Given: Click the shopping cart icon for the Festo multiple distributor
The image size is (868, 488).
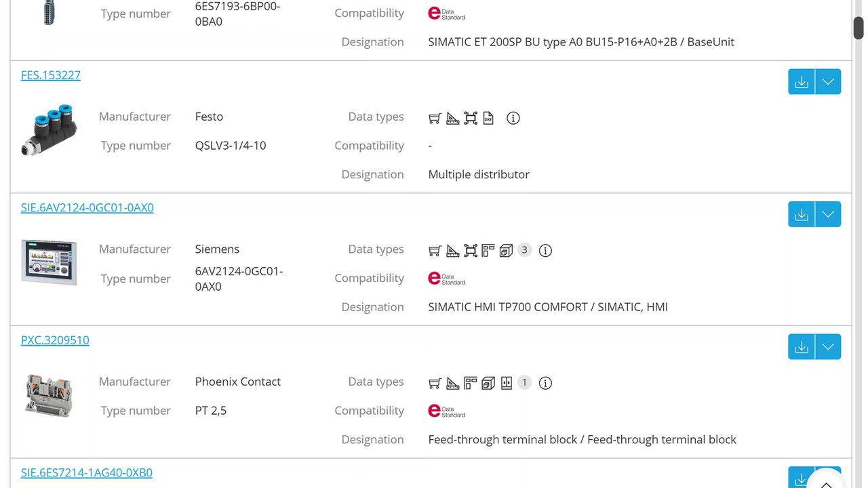Looking at the screenshot, I should click(435, 118).
